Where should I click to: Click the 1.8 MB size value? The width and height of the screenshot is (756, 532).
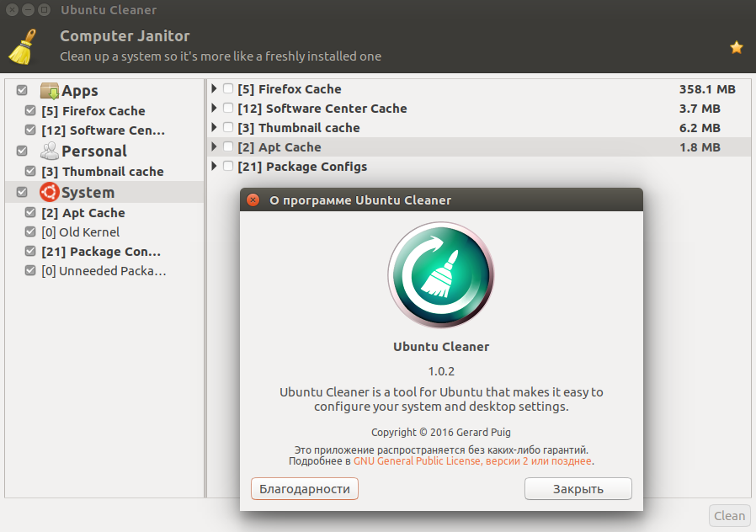click(700, 147)
